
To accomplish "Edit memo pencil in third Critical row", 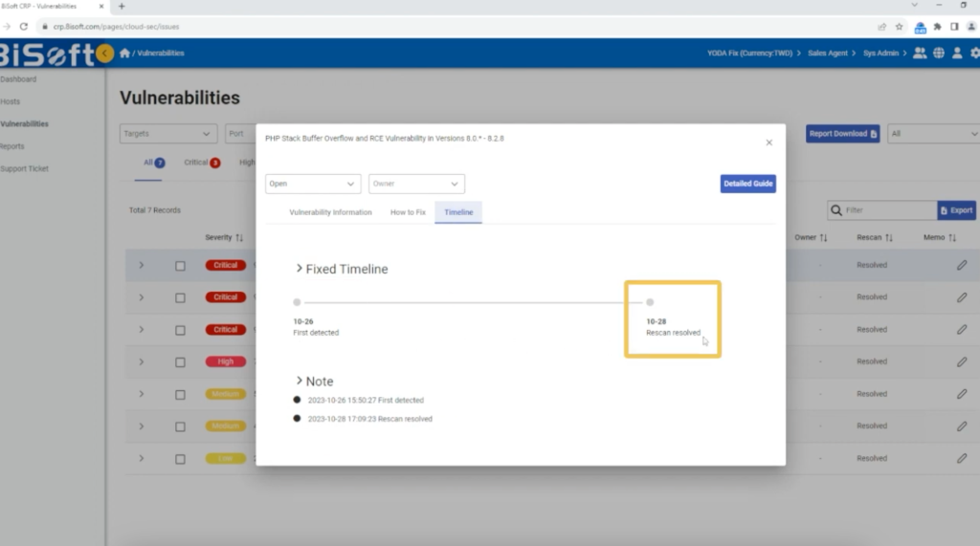I will 961,329.
